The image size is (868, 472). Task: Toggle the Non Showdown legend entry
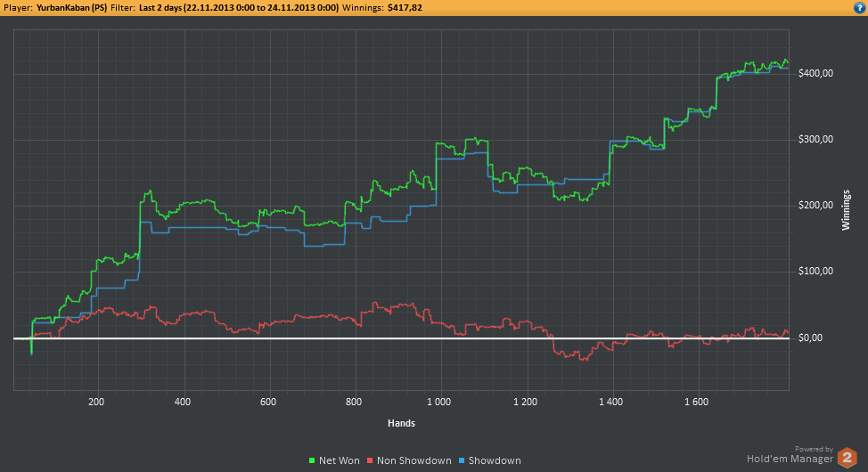pos(408,460)
